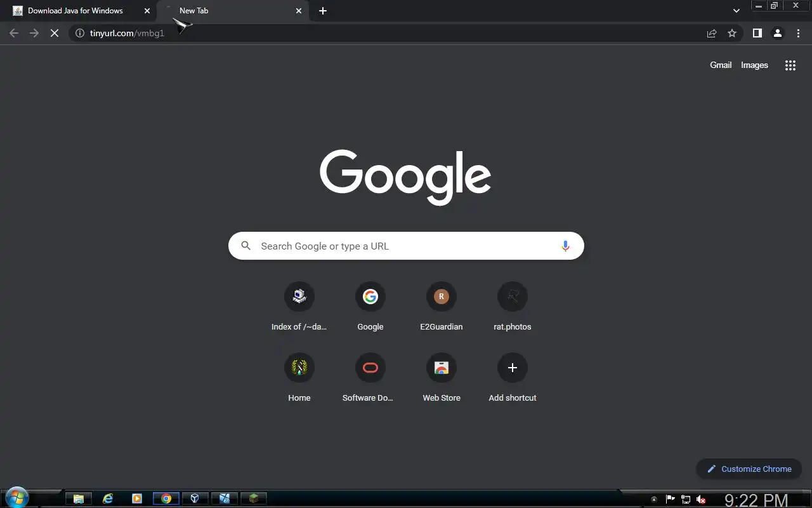Toggle the Chrome side panel
Viewport: 812px width, 508px height.
757,33
